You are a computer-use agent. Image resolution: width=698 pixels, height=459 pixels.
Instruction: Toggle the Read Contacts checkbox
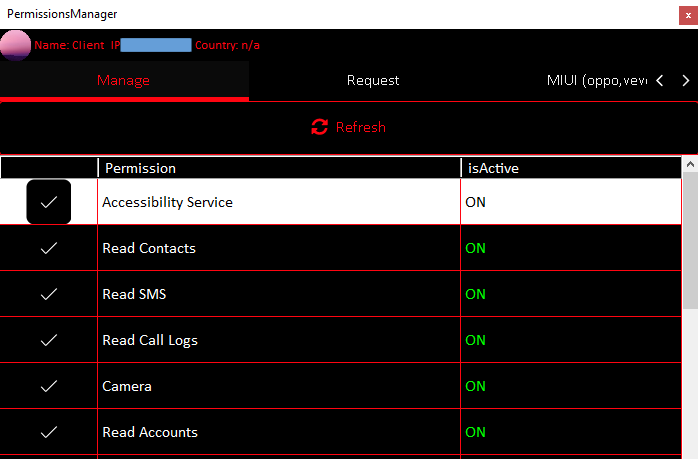tap(48, 248)
